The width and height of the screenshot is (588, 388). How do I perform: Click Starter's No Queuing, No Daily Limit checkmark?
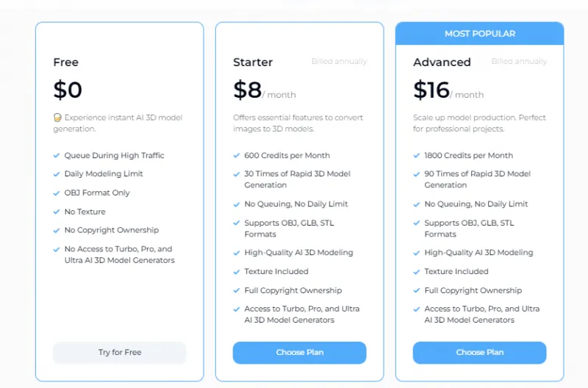237,204
